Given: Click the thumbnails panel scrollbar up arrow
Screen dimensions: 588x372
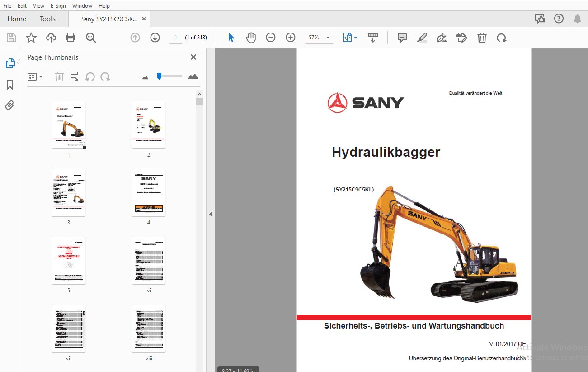Looking at the screenshot, I should pos(199,94).
